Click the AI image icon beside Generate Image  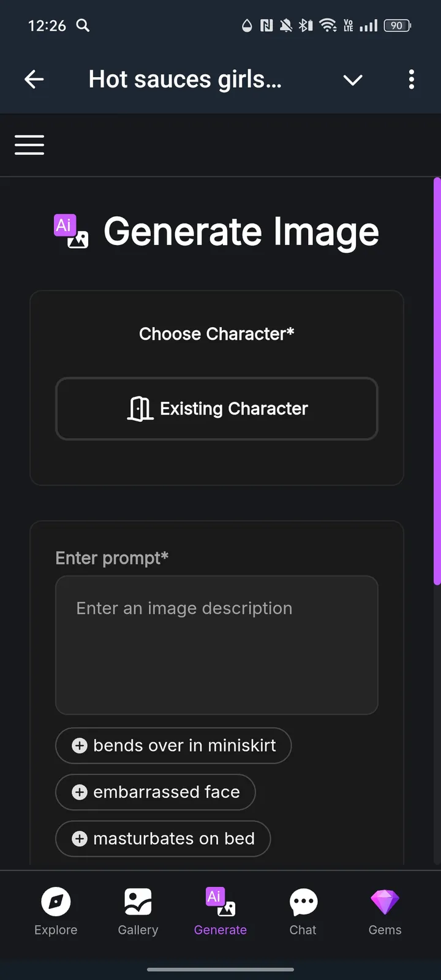tap(71, 232)
